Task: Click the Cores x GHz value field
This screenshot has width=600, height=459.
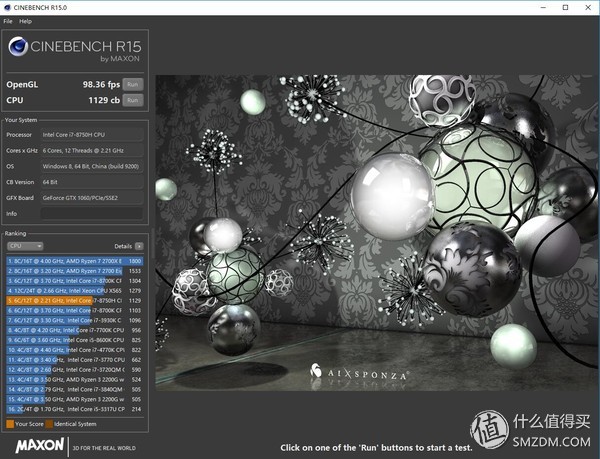Action: click(92, 150)
